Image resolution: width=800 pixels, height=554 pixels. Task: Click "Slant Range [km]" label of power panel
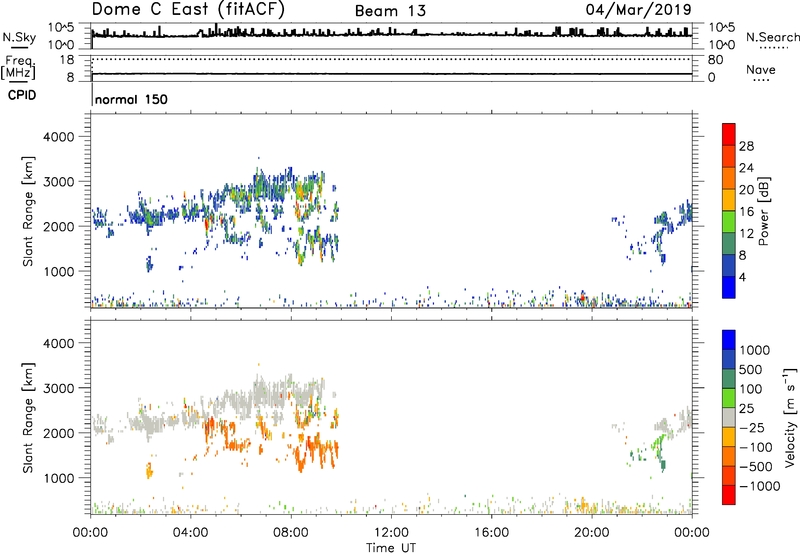coord(29,211)
